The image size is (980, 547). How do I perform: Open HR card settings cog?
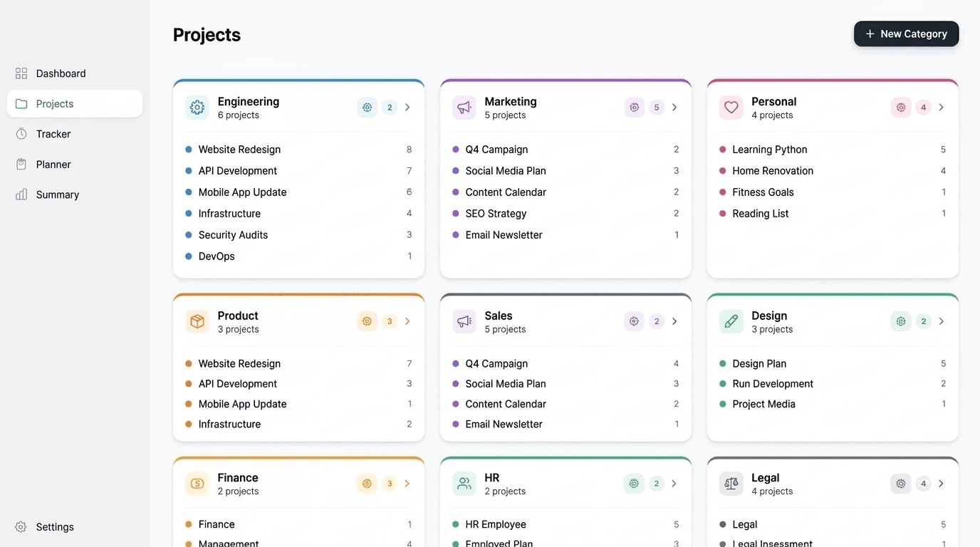coord(635,484)
